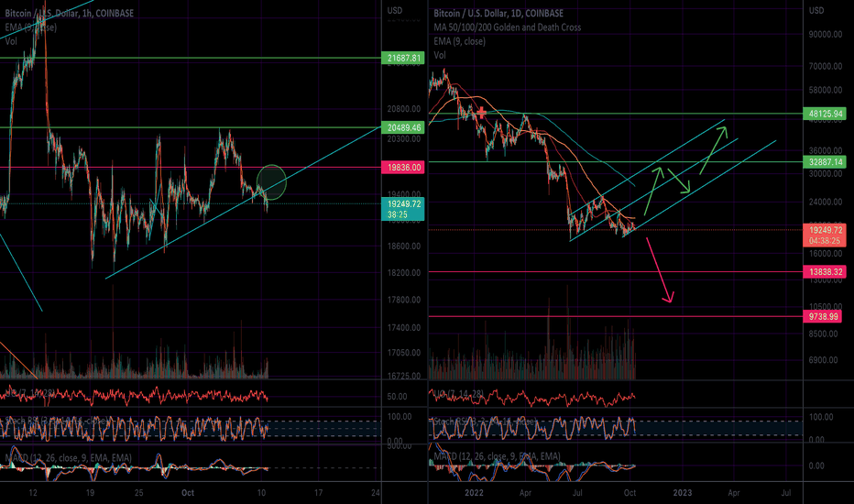Click the green circle drawing on 1h chart
The image size is (854, 504).
(x=271, y=182)
